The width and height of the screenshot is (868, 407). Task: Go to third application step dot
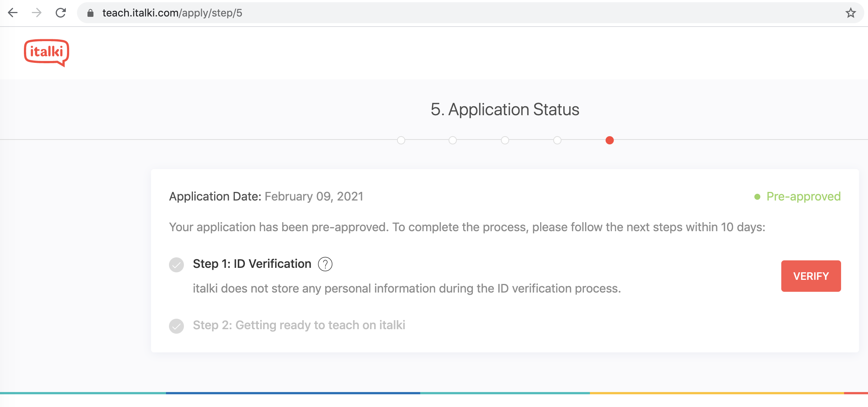click(505, 140)
